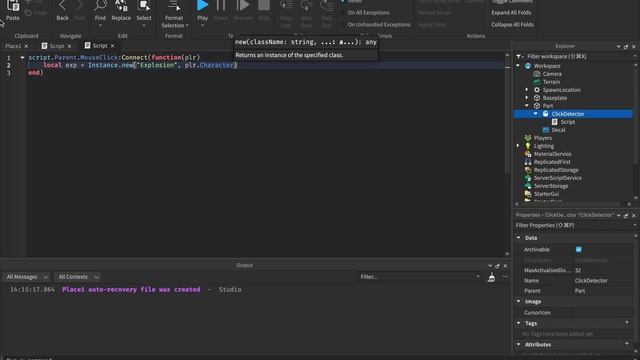The width and height of the screenshot is (640, 360).
Task: Collapse the Attributes properties section
Action: (x=519, y=344)
